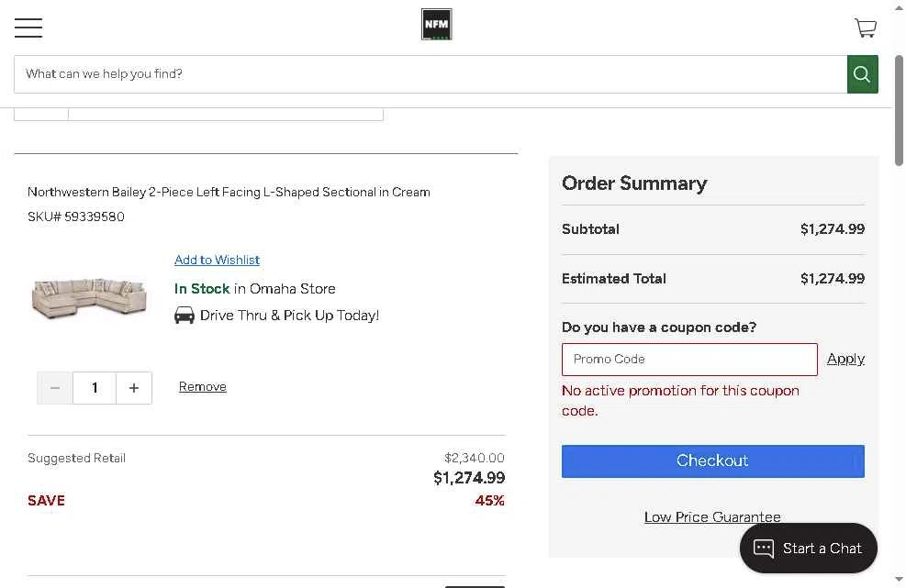Image resolution: width=906 pixels, height=588 pixels.
Task: Open the shopping cart icon
Action: click(866, 28)
